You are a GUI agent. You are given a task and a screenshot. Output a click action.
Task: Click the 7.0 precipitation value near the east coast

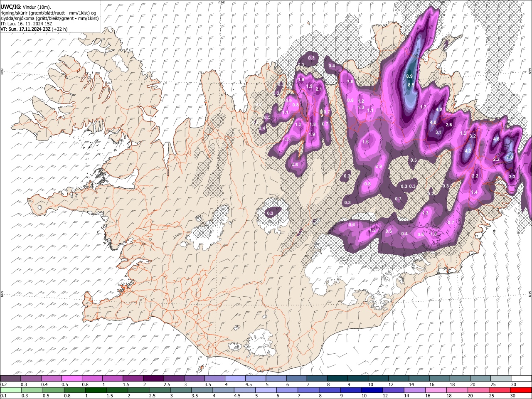click(510, 157)
